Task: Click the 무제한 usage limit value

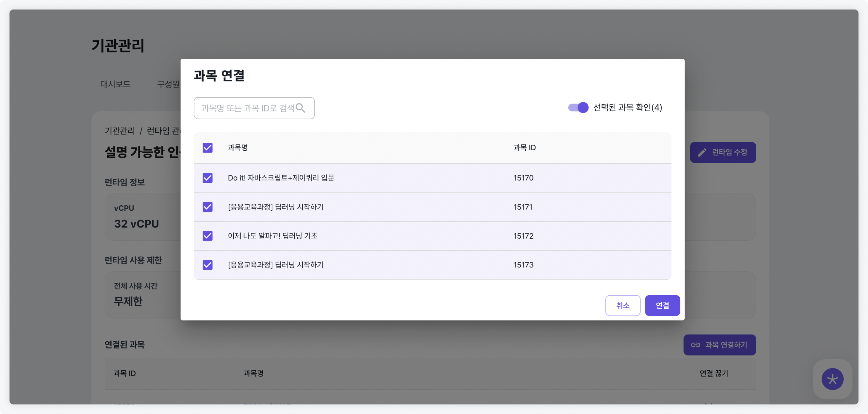Action: coord(128,301)
